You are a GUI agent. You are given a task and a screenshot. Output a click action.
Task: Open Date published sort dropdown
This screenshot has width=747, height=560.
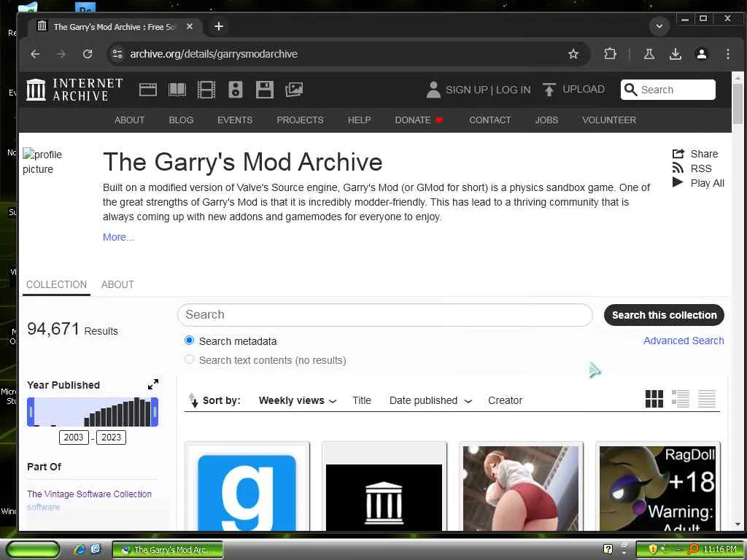click(430, 400)
